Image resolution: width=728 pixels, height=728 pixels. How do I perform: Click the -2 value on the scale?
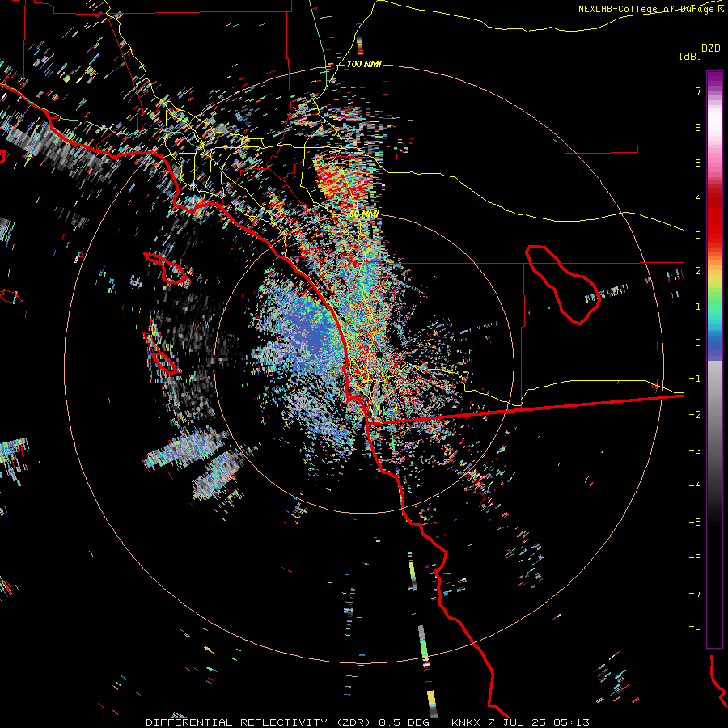click(695, 415)
